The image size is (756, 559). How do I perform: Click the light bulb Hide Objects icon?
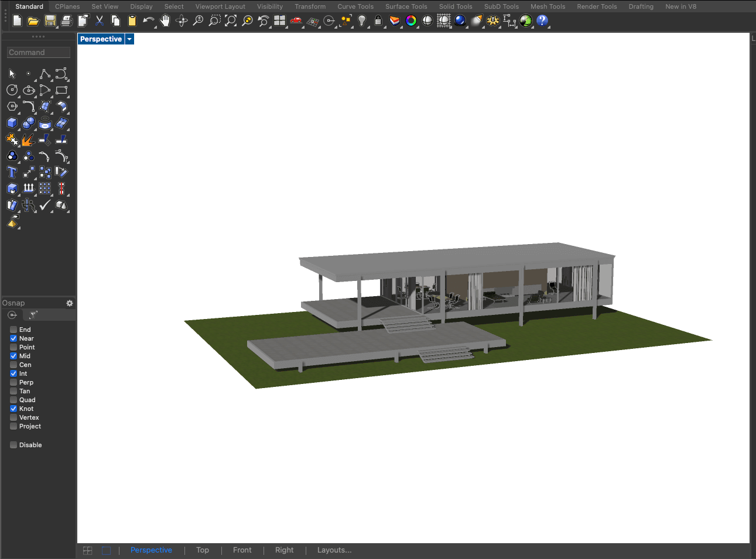tap(362, 21)
